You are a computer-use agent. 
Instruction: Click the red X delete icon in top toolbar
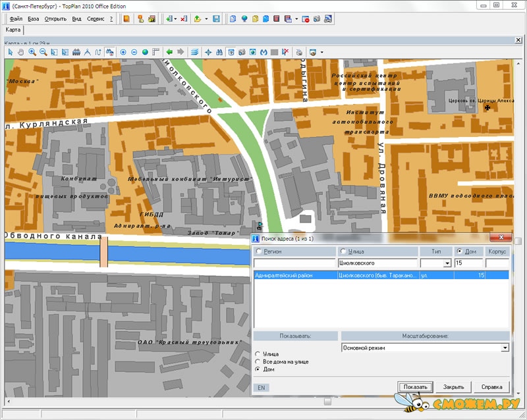point(184,19)
